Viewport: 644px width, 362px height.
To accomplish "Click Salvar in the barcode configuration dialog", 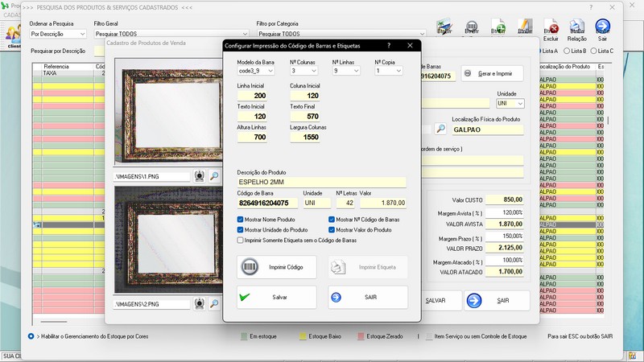I will [275, 297].
